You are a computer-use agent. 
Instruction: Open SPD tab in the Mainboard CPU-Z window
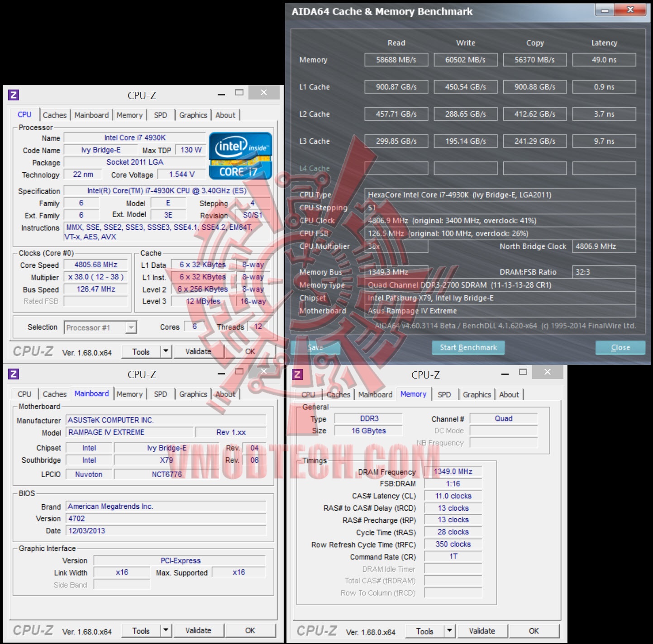coord(161,394)
